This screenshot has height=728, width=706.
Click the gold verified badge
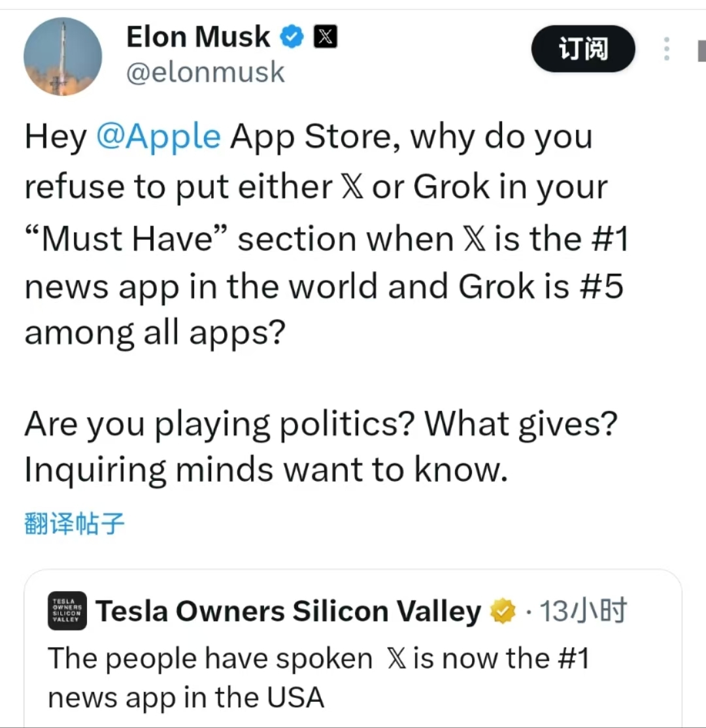[503, 612]
